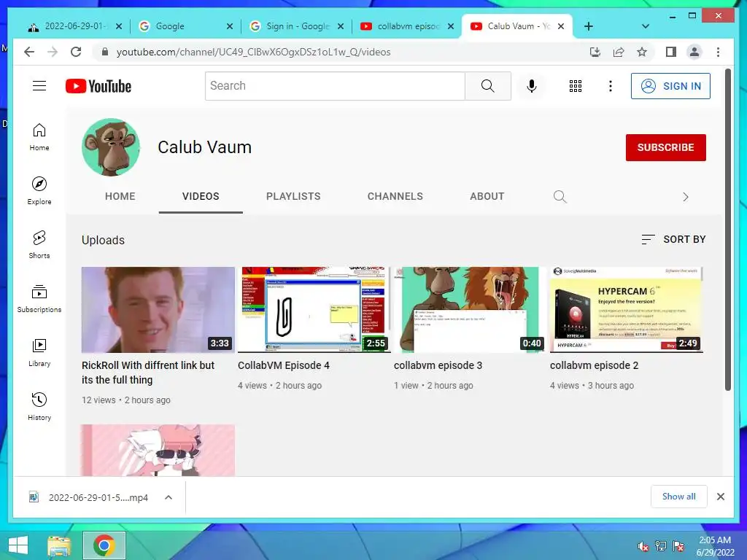This screenshot has width=747, height=560.
Task: Expand downloaded mp4 options arrow
Action: tap(169, 497)
